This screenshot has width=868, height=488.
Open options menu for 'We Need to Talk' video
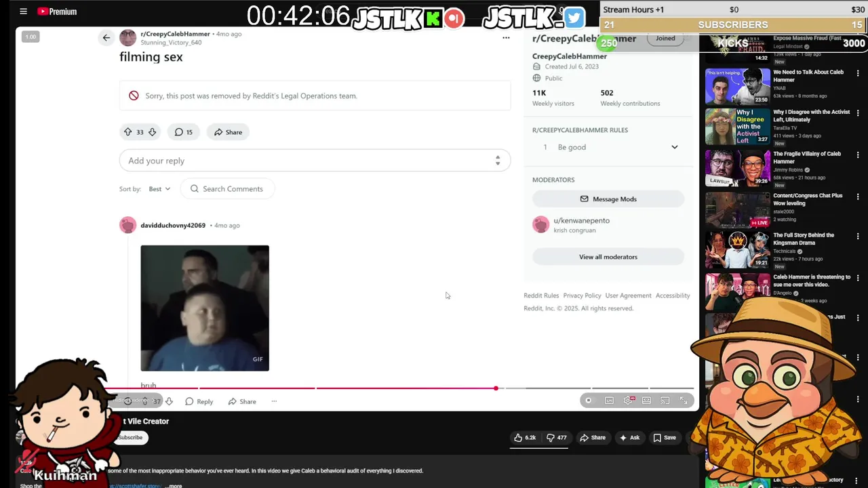(x=858, y=73)
